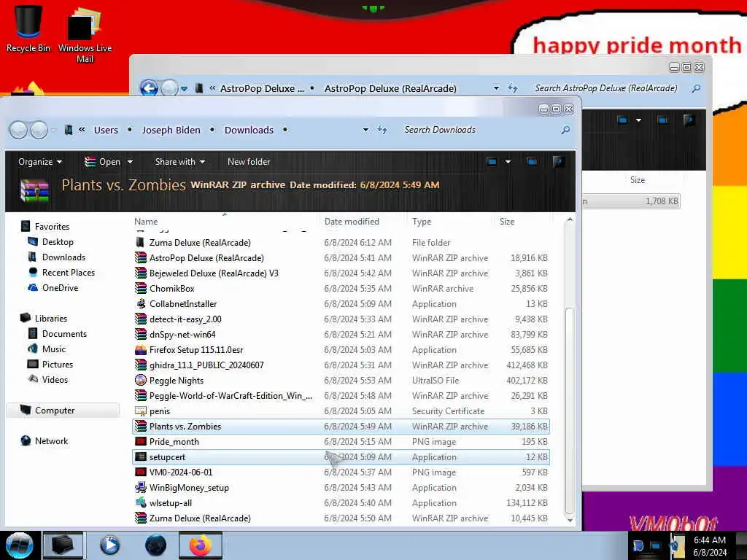Expand the Open button dropdown arrow
The image size is (747, 560).
(130, 162)
